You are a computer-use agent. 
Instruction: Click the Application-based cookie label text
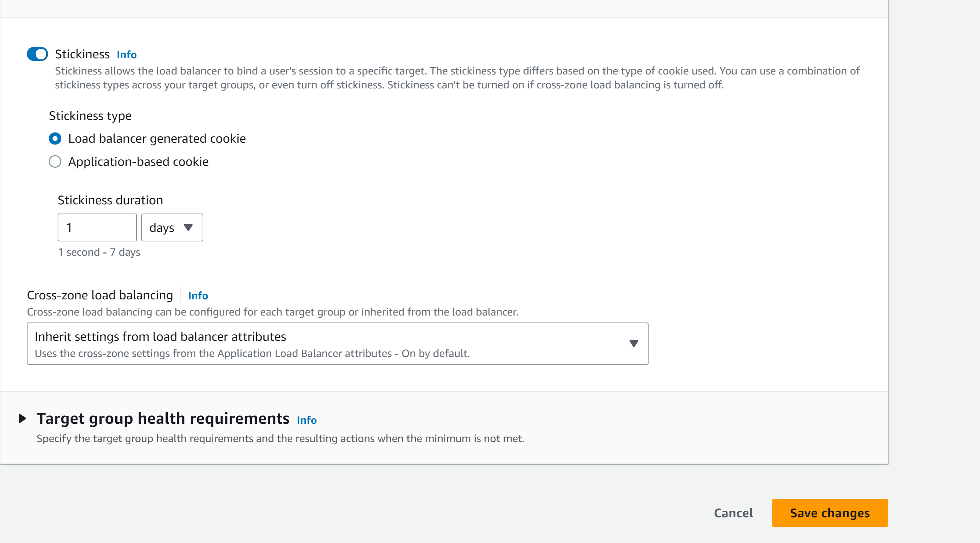(x=138, y=161)
